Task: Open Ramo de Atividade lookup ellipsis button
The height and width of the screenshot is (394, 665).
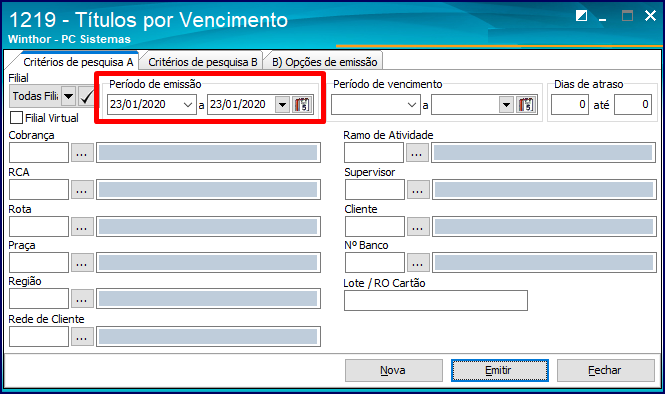Action: tap(417, 153)
